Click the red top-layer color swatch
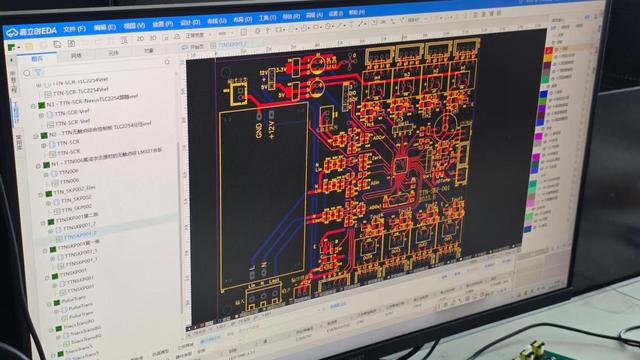The height and width of the screenshot is (360, 640). coord(549,51)
